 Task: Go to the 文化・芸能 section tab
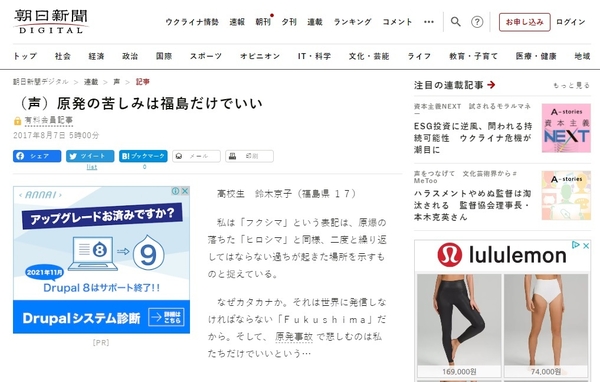click(x=369, y=56)
